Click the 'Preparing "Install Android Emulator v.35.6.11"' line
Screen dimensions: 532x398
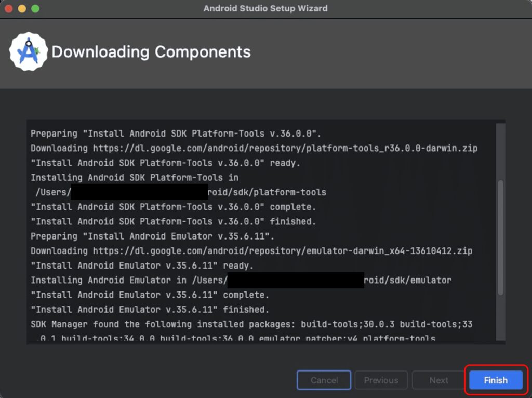(152, 236)
